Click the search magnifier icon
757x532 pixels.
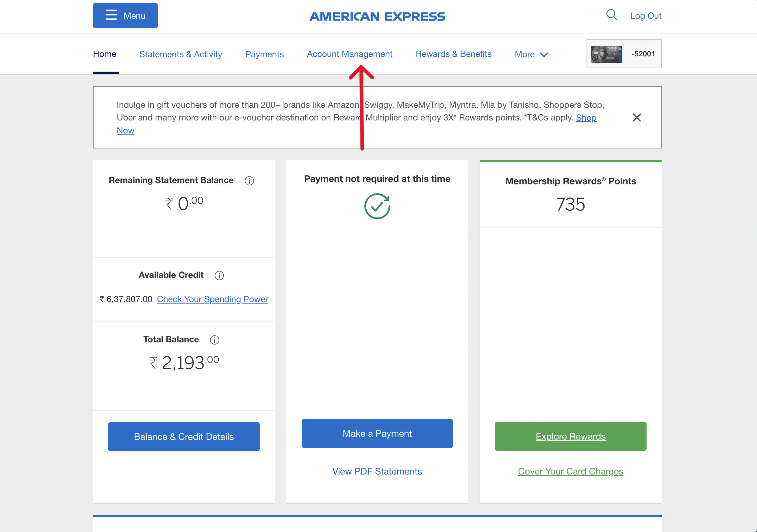pos(611,15)
